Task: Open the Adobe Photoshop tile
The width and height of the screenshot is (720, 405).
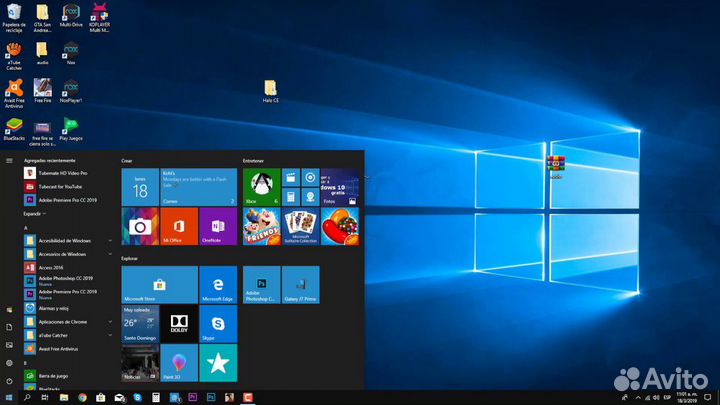Action: pos(262,285)
